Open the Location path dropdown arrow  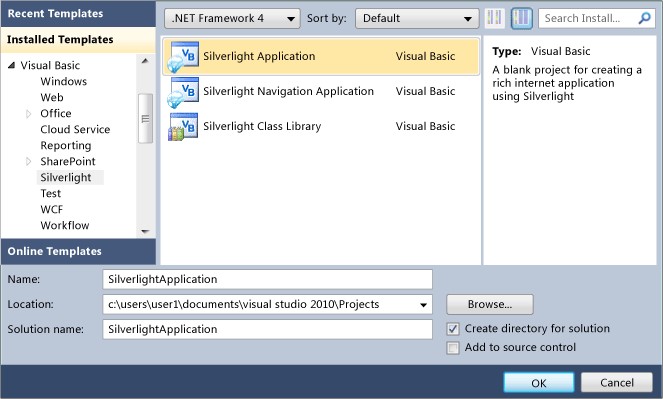point(423,305)
